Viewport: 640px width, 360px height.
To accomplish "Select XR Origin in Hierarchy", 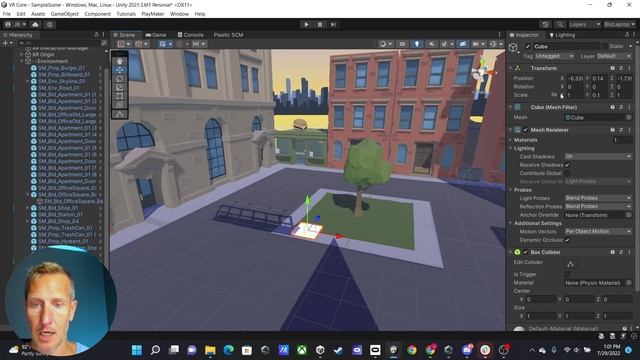I will pos(43,54).
